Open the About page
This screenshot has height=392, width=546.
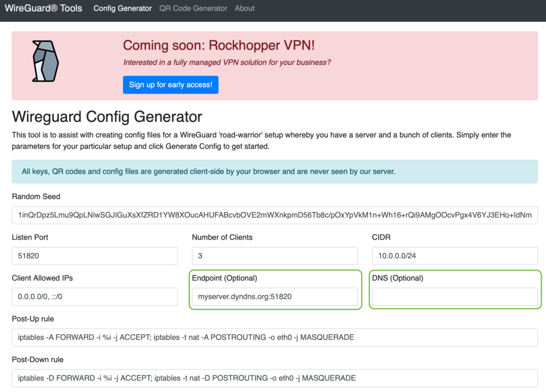tap(245, 9)
